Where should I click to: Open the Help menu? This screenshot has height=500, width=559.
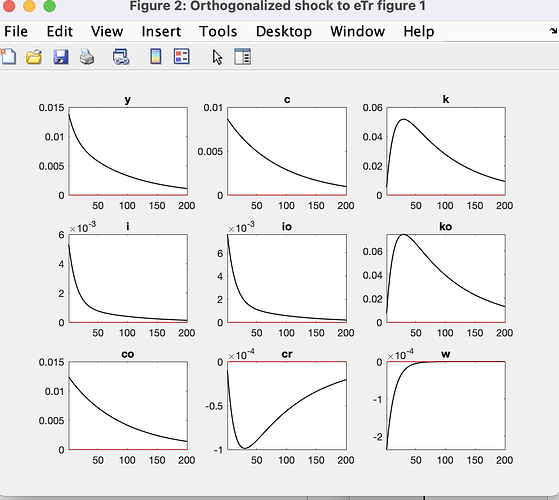tap(419, 31)
